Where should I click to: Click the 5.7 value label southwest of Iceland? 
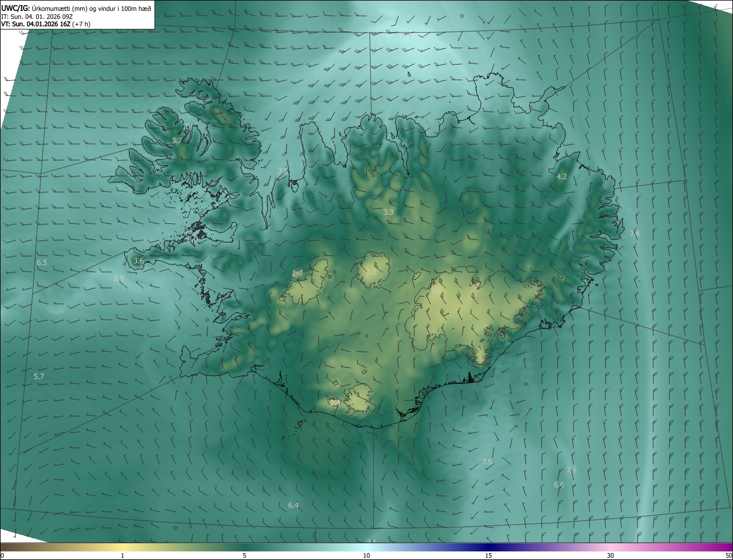(x=39, y=376)
